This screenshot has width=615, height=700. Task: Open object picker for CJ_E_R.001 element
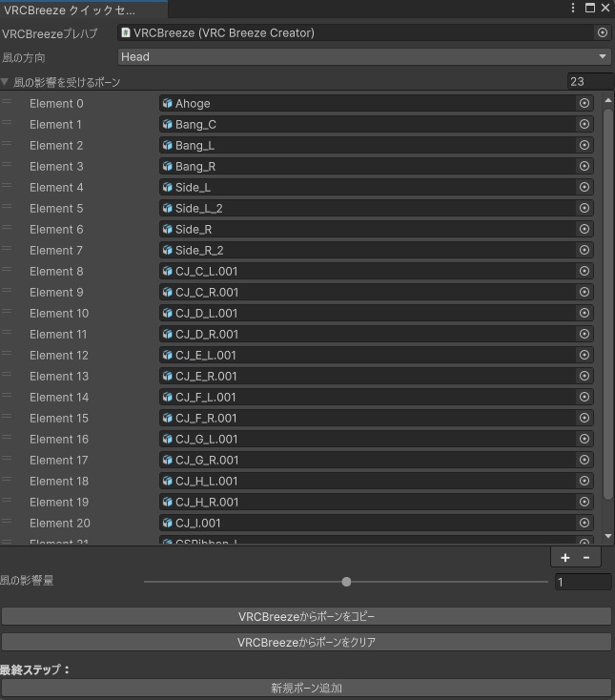tap(584, 376)
